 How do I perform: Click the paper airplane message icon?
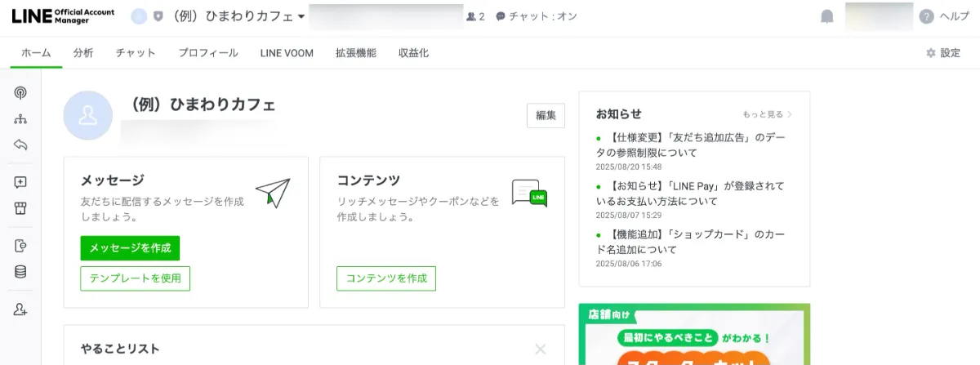click(x=273, y=193)
